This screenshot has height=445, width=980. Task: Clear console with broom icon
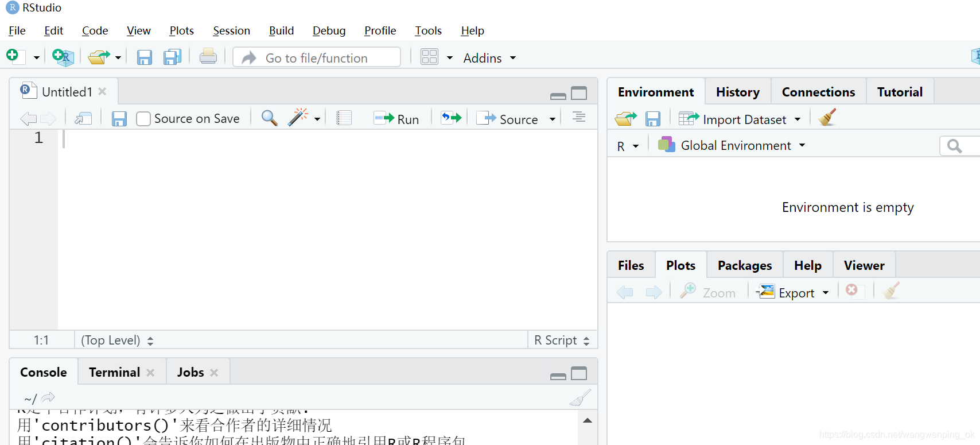point(580,398)
